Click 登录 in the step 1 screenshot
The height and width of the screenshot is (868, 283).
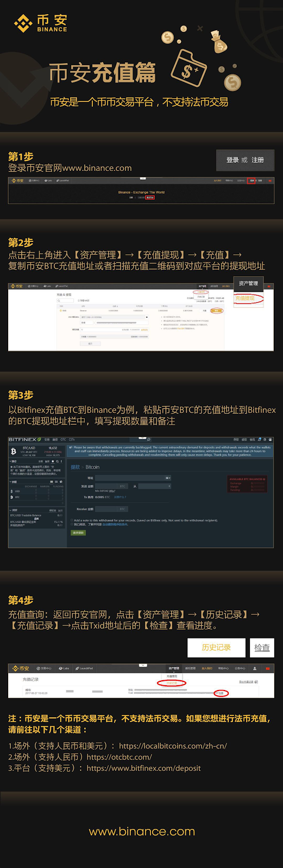coord(251,181)
